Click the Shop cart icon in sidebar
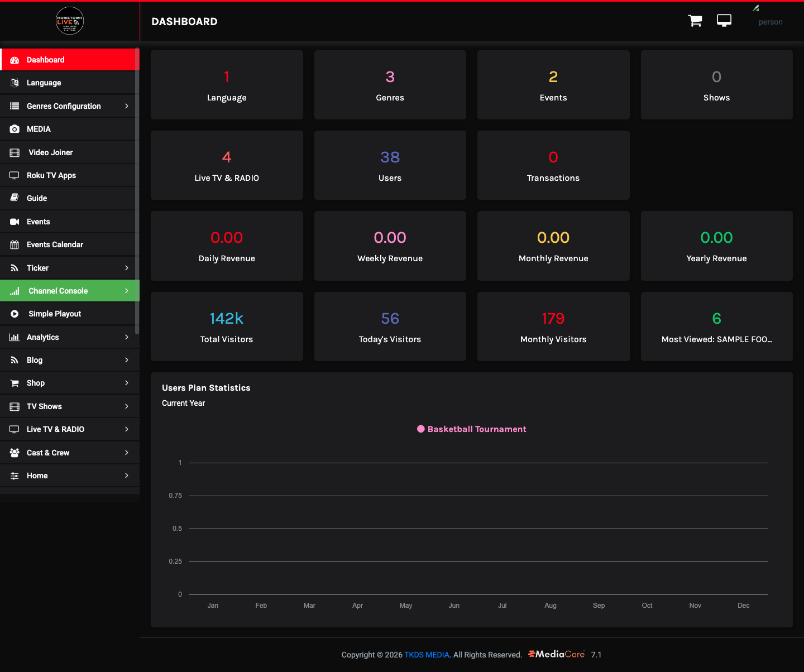 coord(15,383)
